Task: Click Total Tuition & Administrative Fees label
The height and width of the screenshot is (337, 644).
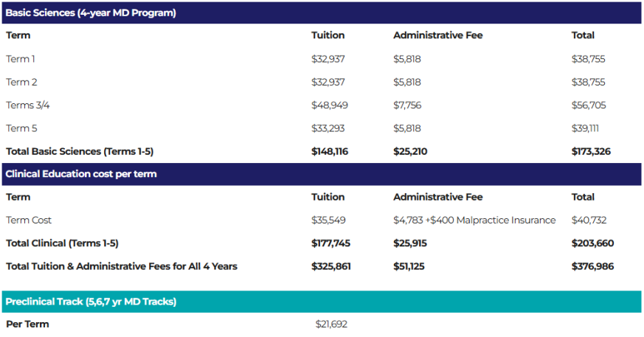Action: pos(122,266)
